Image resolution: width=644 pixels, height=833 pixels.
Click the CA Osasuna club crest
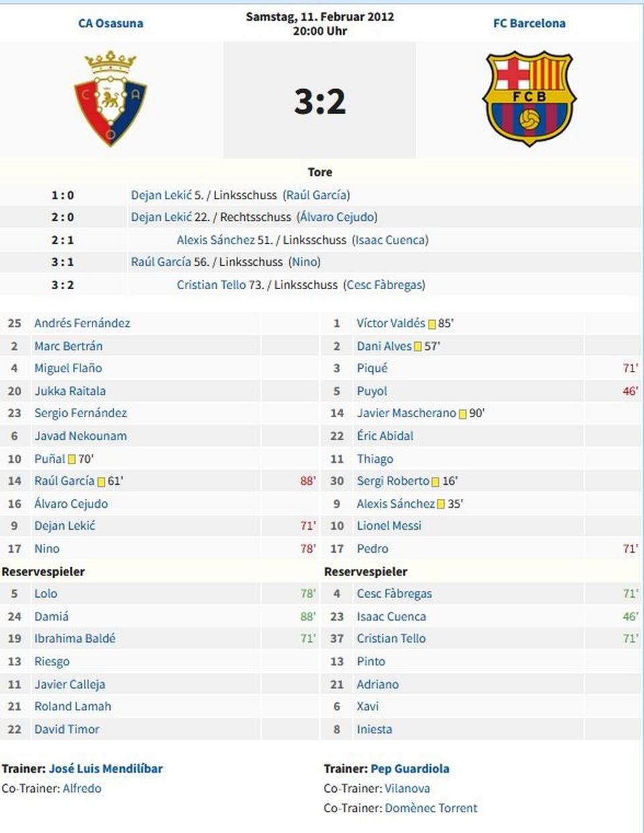tap(111, 99)
